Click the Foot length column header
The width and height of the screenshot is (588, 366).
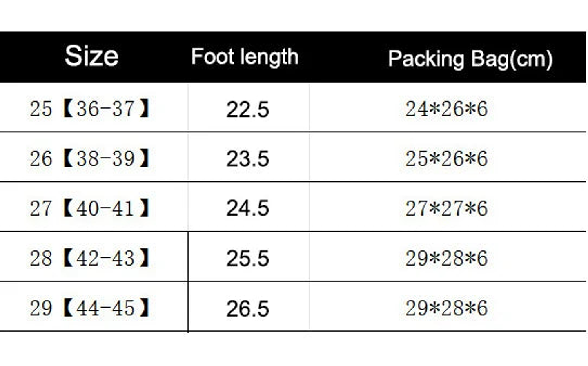pyautogui.click(x=245, y=57)
